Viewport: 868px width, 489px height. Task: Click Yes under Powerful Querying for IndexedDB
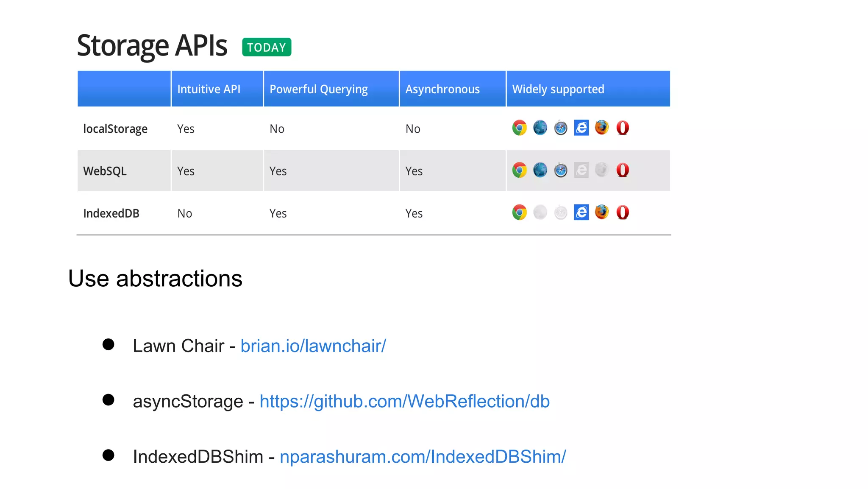click(x=278, y=213)
